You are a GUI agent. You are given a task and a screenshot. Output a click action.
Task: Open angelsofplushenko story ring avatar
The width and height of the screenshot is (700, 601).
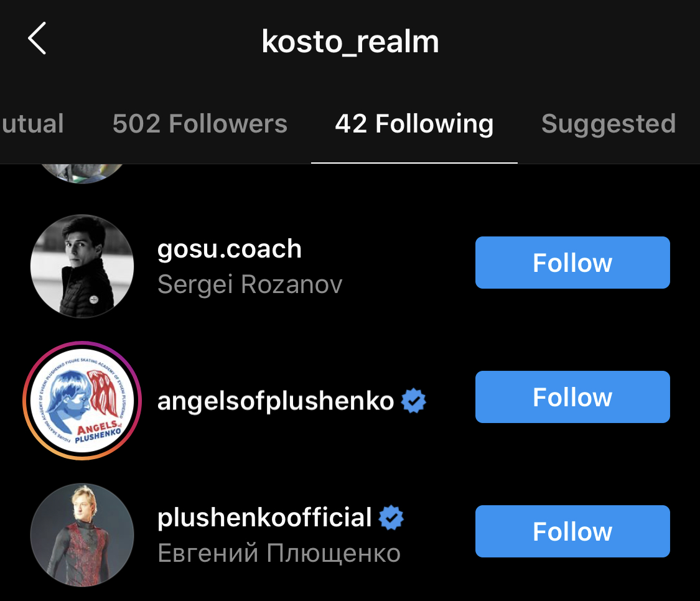82,401
